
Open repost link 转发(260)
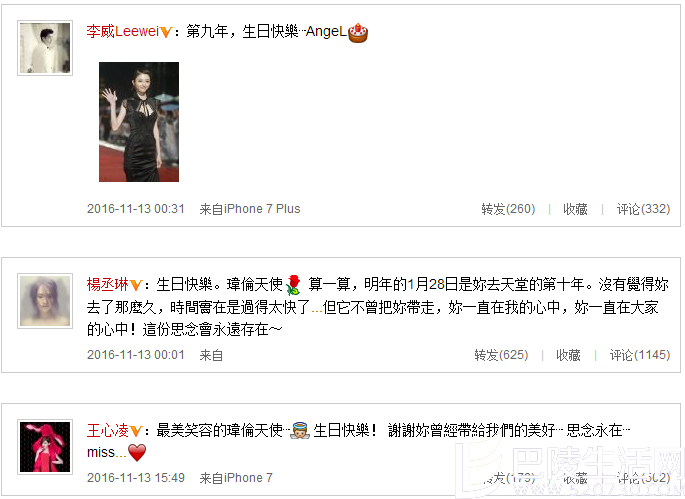pos(508,209)
